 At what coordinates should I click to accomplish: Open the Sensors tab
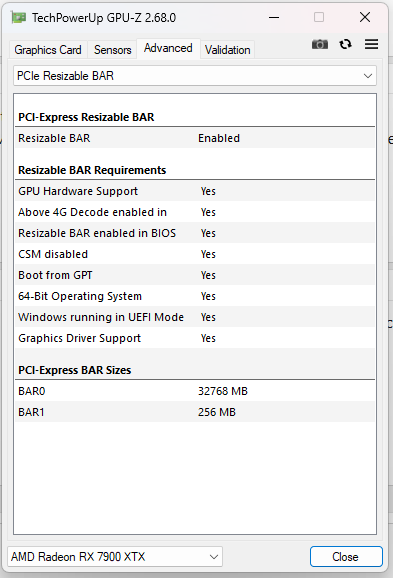coord(112,50)
